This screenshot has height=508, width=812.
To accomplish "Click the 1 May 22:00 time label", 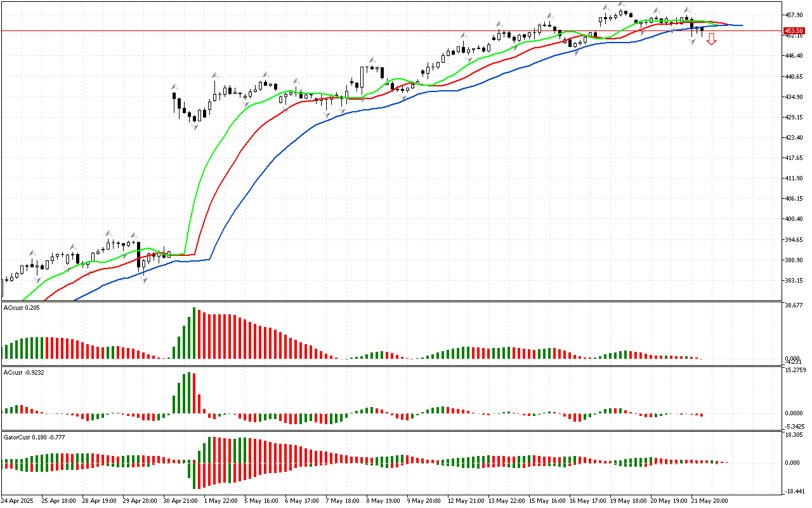I will [x=220, y=500].
